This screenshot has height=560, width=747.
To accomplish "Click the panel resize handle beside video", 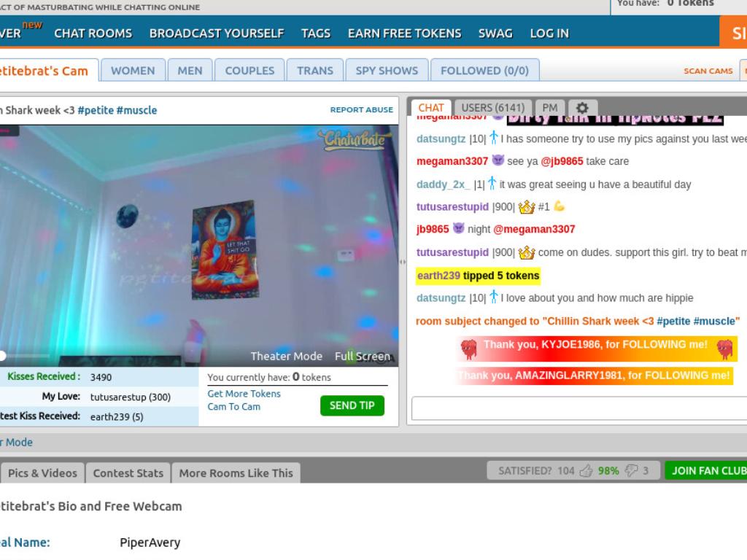I will pyautogui.click(x=403, y=262).
